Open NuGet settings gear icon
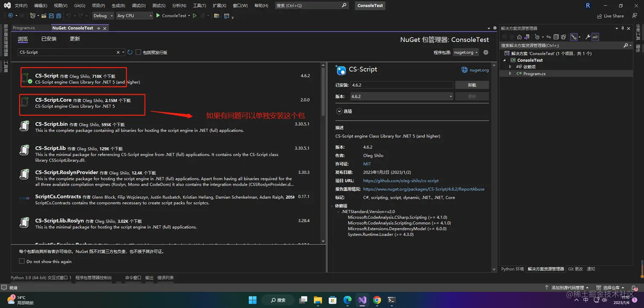Image resolution: width=644 pixels, height=308 pixels. (x=486, y=52)
